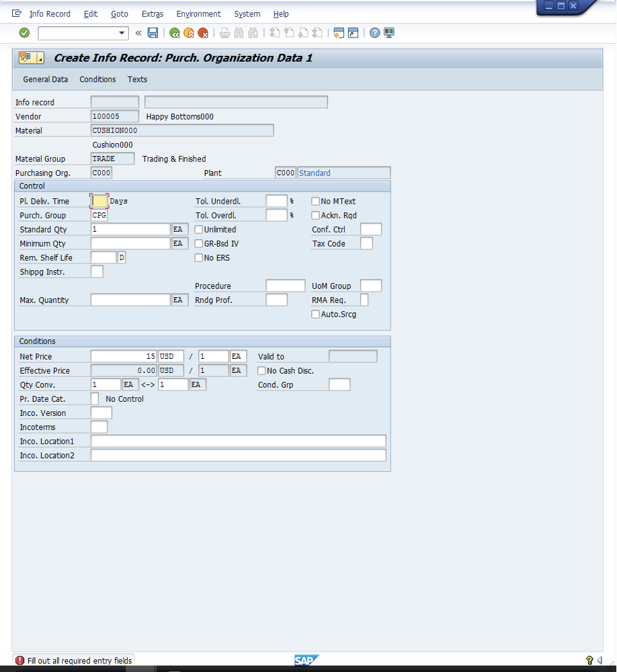This screenshot has height=672, width=617.
Task: Open the Environment menu
Action: click(x=198, y=13)
